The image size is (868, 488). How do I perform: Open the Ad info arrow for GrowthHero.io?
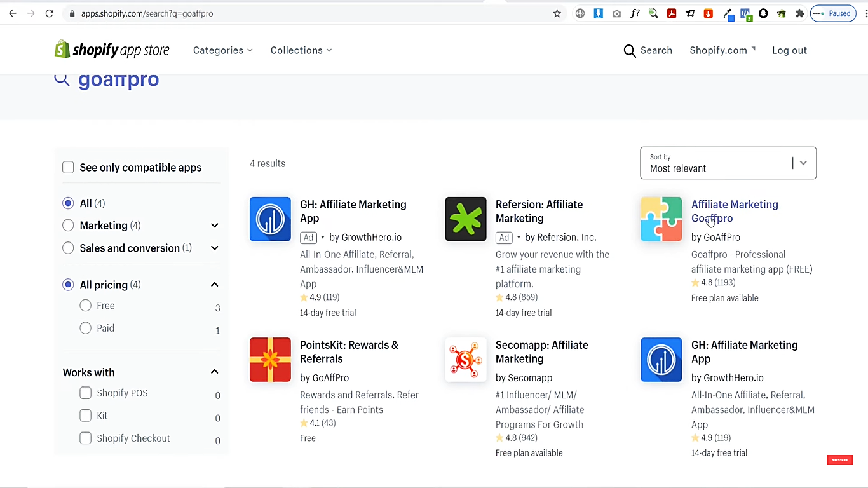tap(323, 238)
